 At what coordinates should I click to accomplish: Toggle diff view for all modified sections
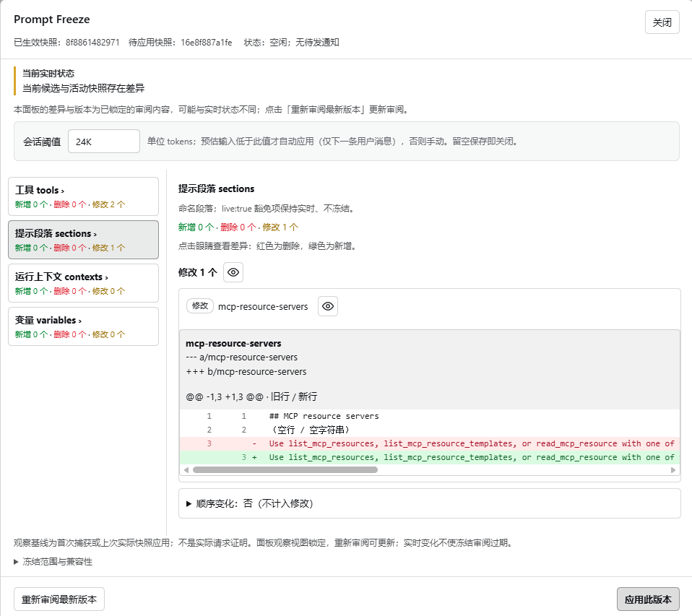click(233, 272)
